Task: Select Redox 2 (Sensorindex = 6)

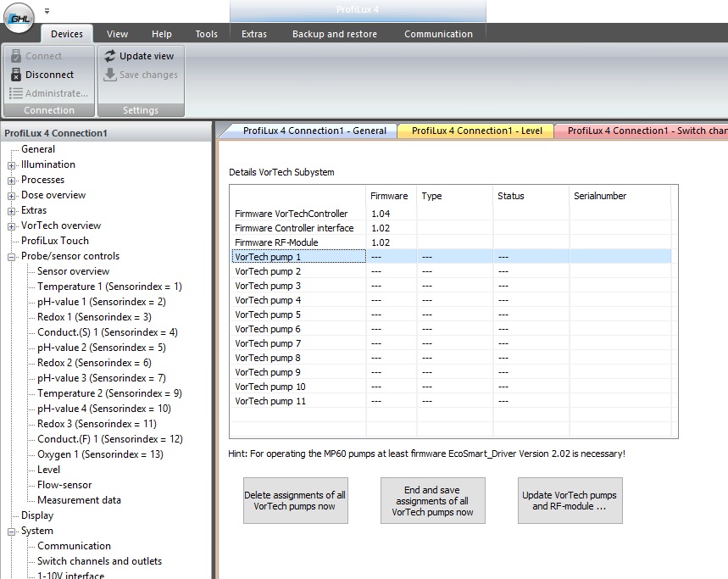Action: 94,363
